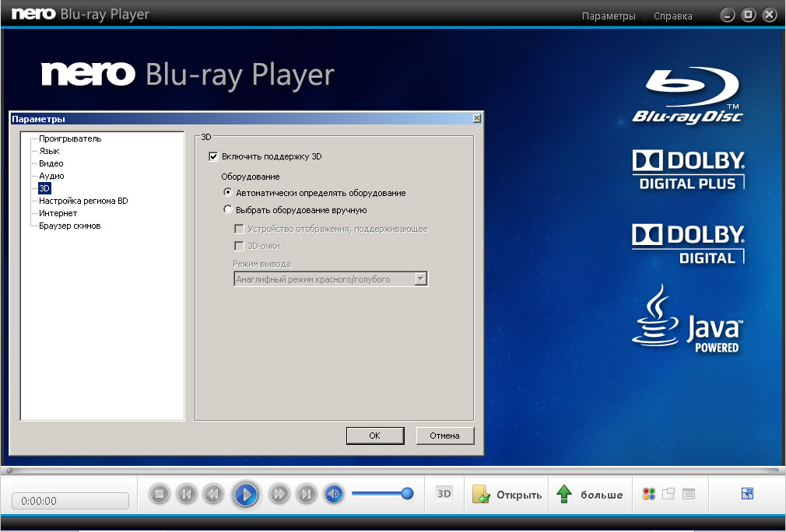Skip to the next chapter

tap(306, 495)
